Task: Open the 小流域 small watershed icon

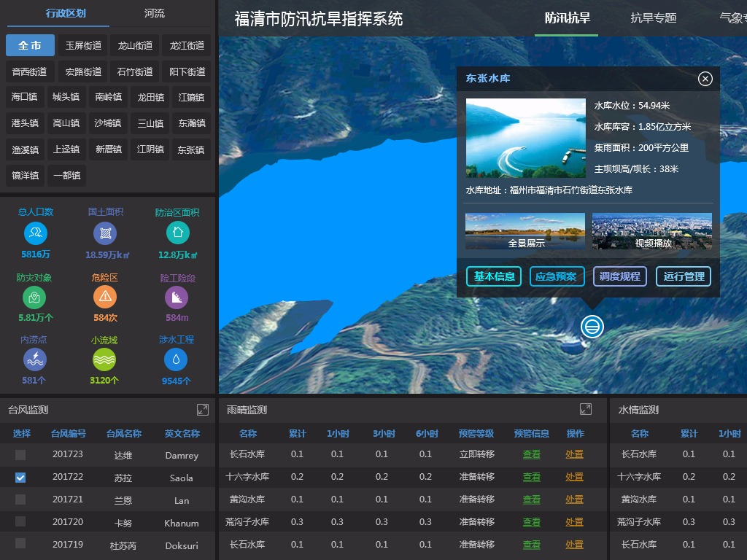Action: 106,359
